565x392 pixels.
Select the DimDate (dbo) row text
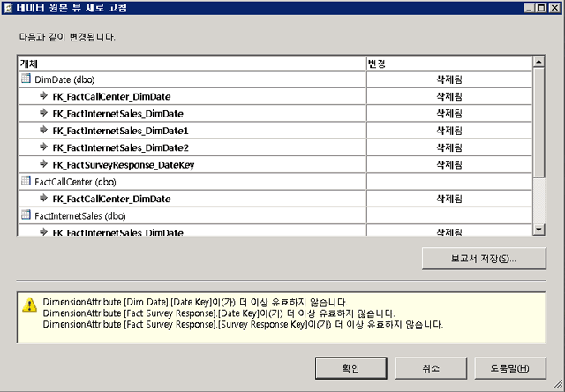[x=64, y=79]
